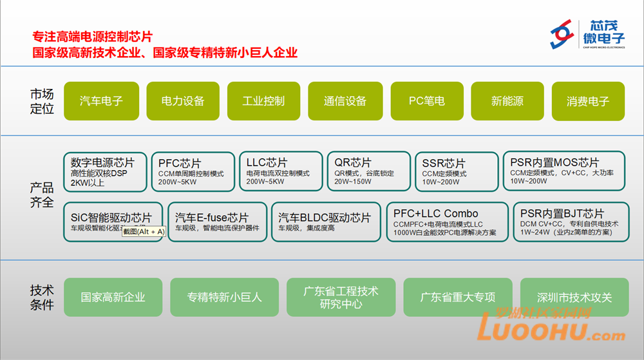Click the PC笔电 green box

[426, 101]
